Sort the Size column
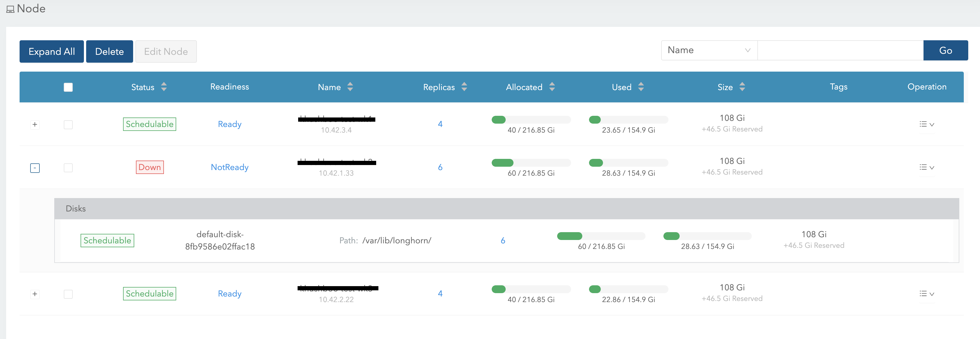Viewport: 980px width, 339px height. point(743,87)
